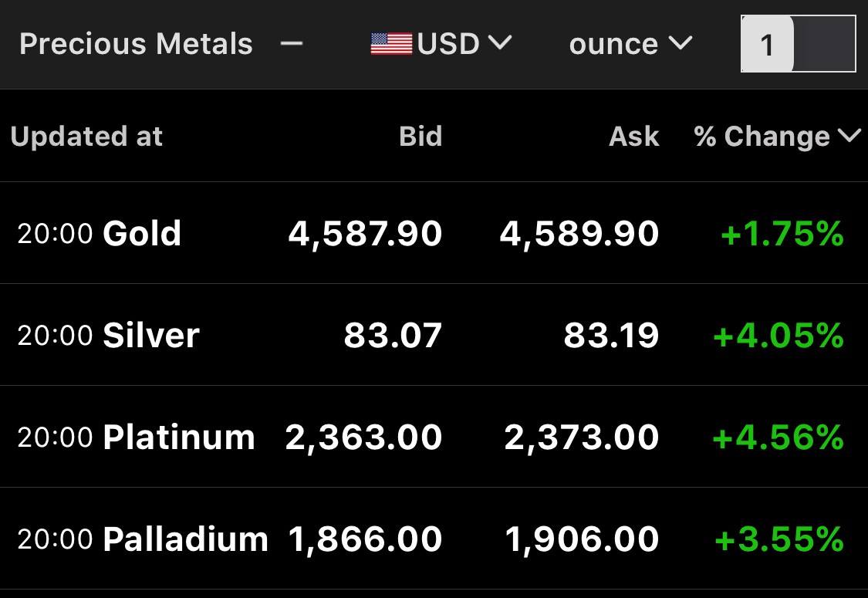Click the Updated at column header
Viewport: 868px width, 598px height.
click(86, 137)
